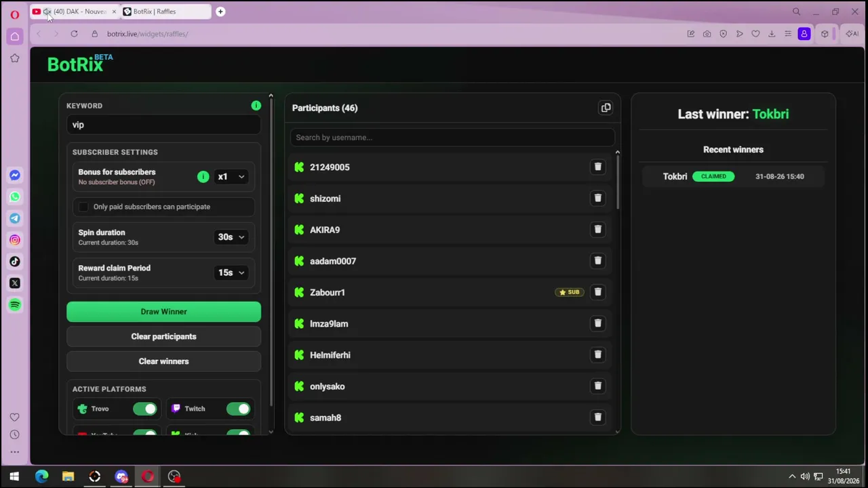Reload the BotRix page

[74, 34]
